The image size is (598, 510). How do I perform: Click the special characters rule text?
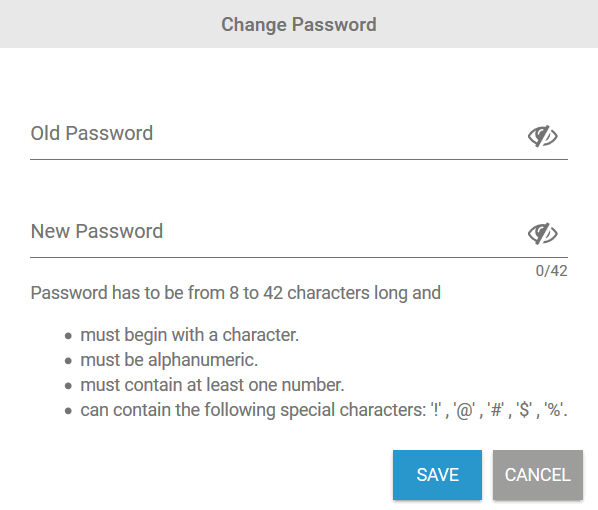(x=324, y=410)
